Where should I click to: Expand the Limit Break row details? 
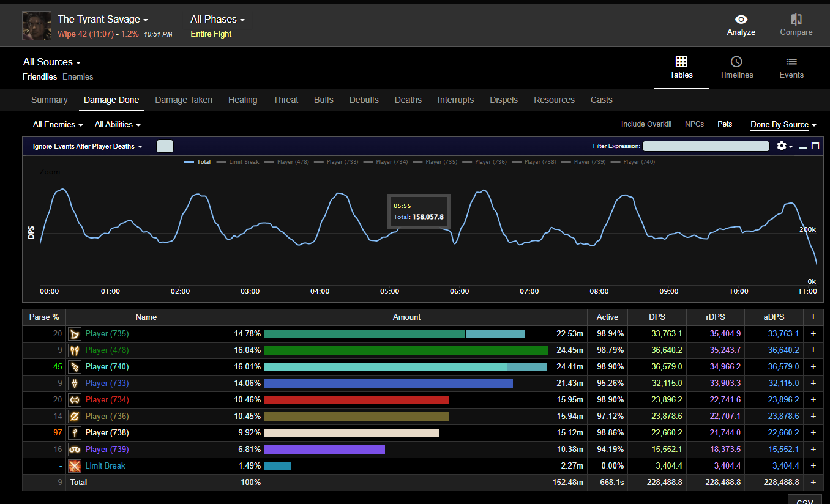tap(813, 466)
